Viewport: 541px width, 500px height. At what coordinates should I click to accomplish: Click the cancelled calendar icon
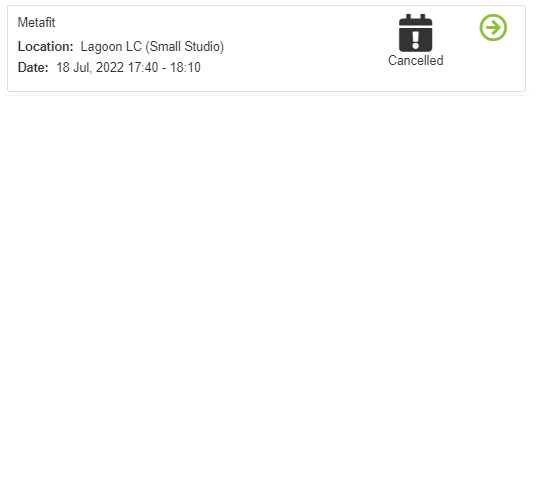415,33
